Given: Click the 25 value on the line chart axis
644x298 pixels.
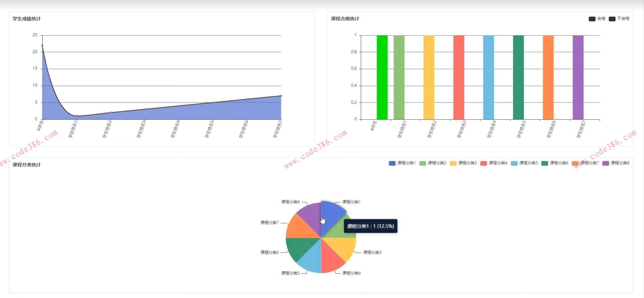Looking at the screenshot, I should click(x=35, y=35).
